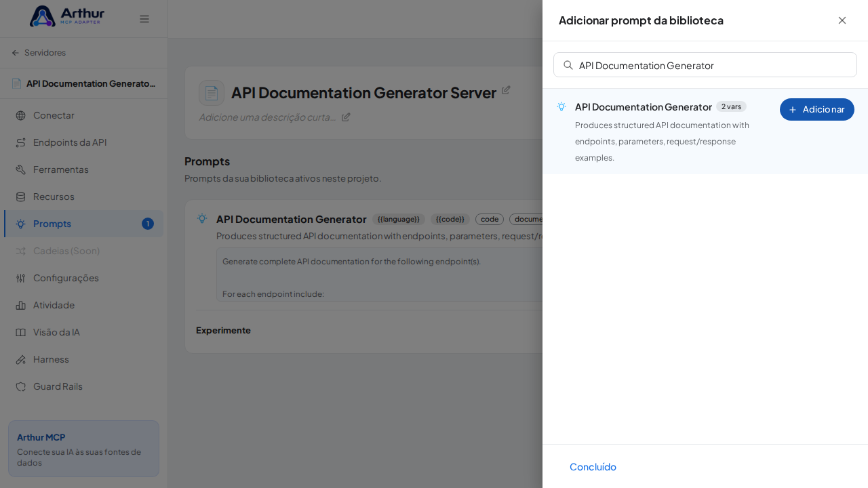Open the Harness section

pyautogui.click(x=83, y=359)
